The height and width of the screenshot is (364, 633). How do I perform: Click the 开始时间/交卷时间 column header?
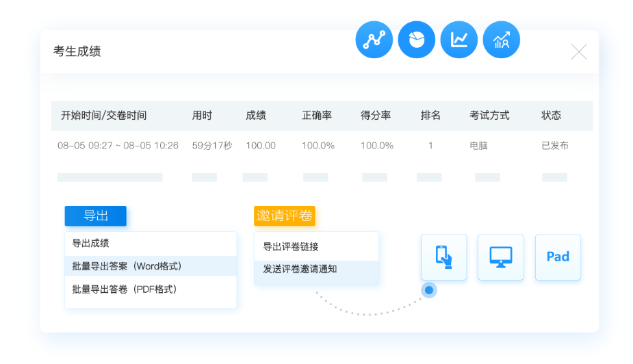coord(103,116)
